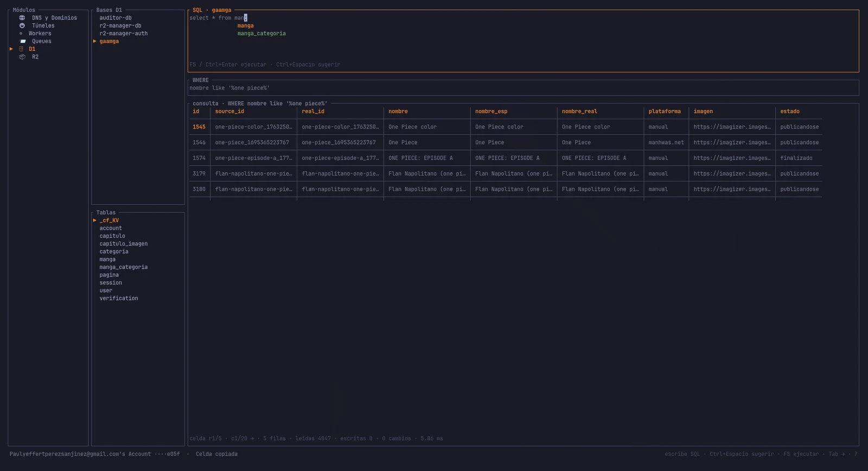Select the ONE PIECE: EPISODE A nombre cell

[x=420, y=158]
